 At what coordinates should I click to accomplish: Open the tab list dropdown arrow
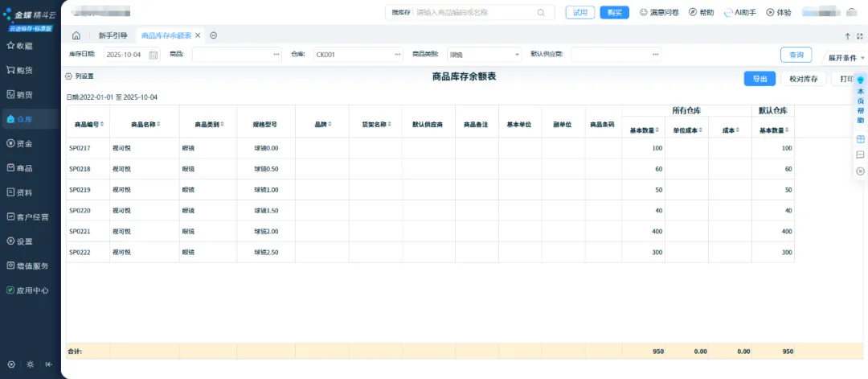tap(214, 35)
